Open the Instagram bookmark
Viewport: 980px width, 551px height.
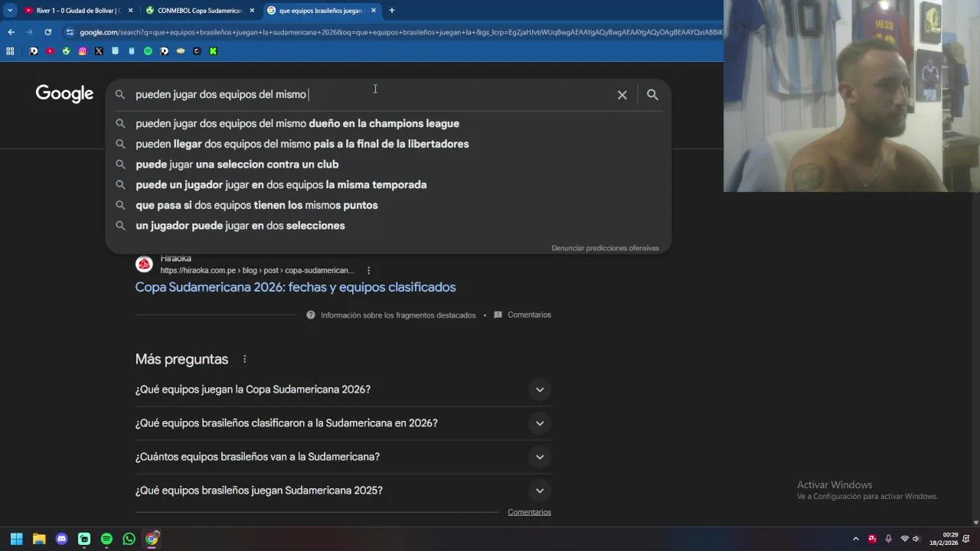tap(83, 51)
